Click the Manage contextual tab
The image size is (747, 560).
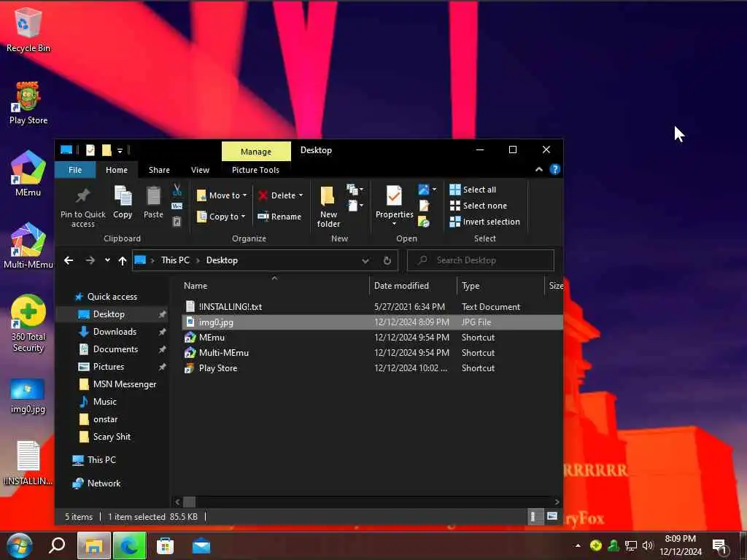point(256,152)
